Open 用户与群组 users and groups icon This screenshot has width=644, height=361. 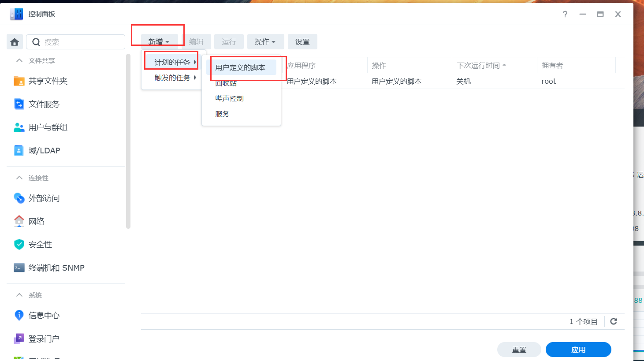19,127
